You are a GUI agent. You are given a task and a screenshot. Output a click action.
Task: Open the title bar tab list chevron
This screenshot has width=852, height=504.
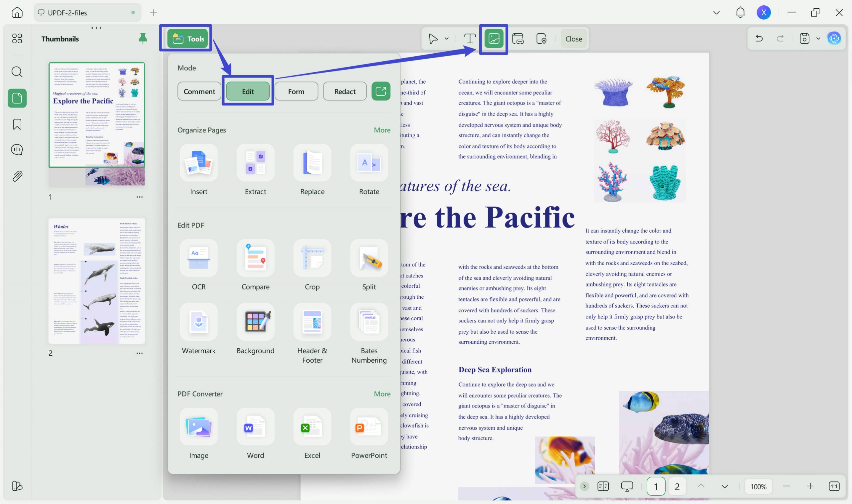[717, 13]
